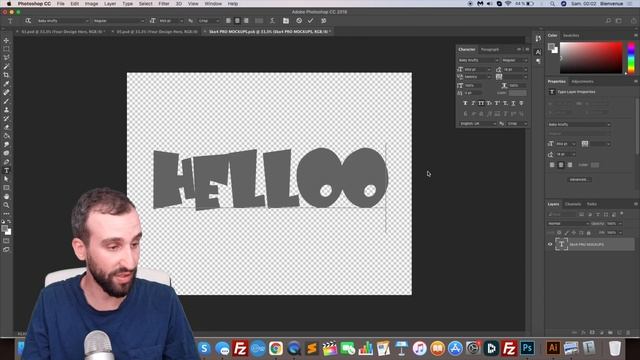Click the 3D text icon in options bar
The image size is (640, 360).
(x=324, y=20)
